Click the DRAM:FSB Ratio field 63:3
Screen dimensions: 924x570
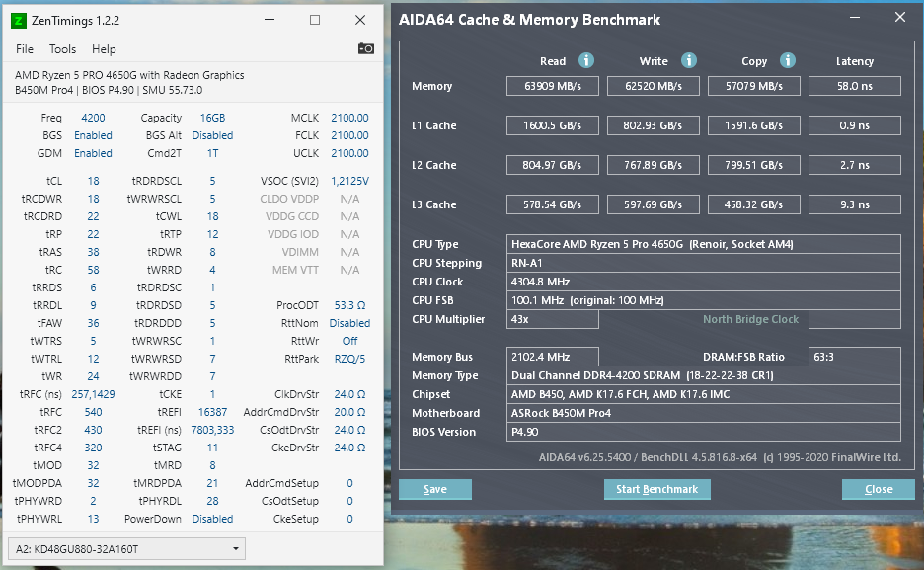(x=855, y=357)
